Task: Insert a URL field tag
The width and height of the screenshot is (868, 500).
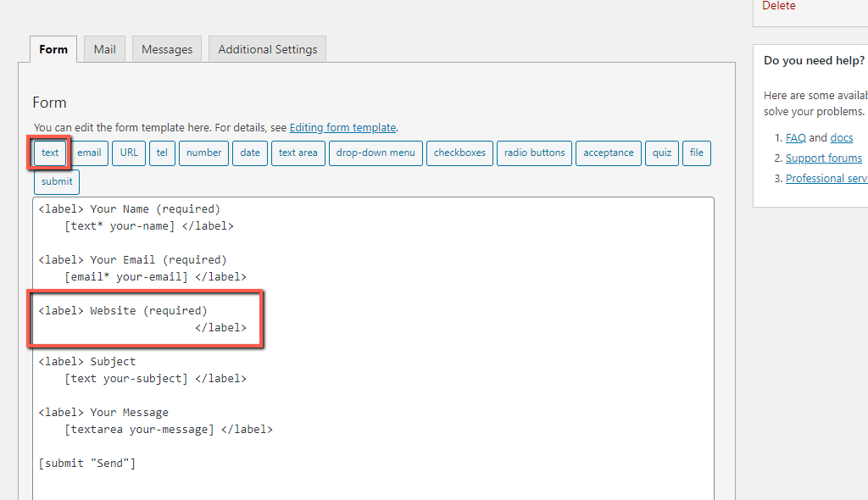Action: (129, 153)
